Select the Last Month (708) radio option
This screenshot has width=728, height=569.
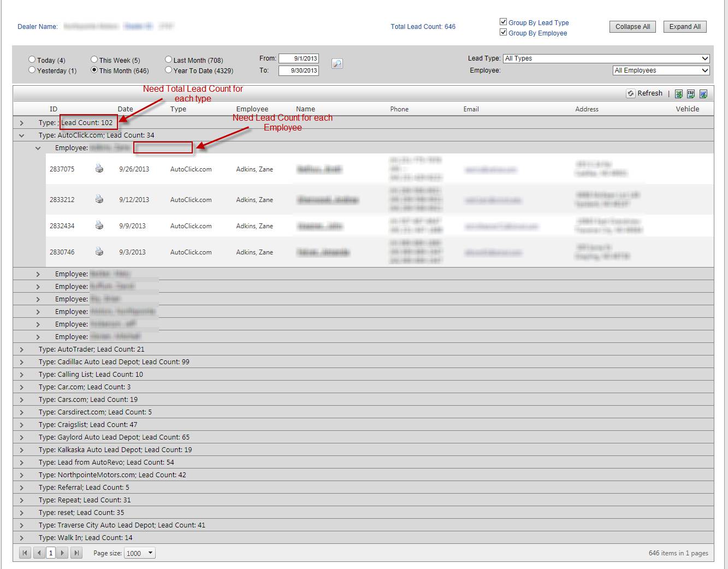168,60
